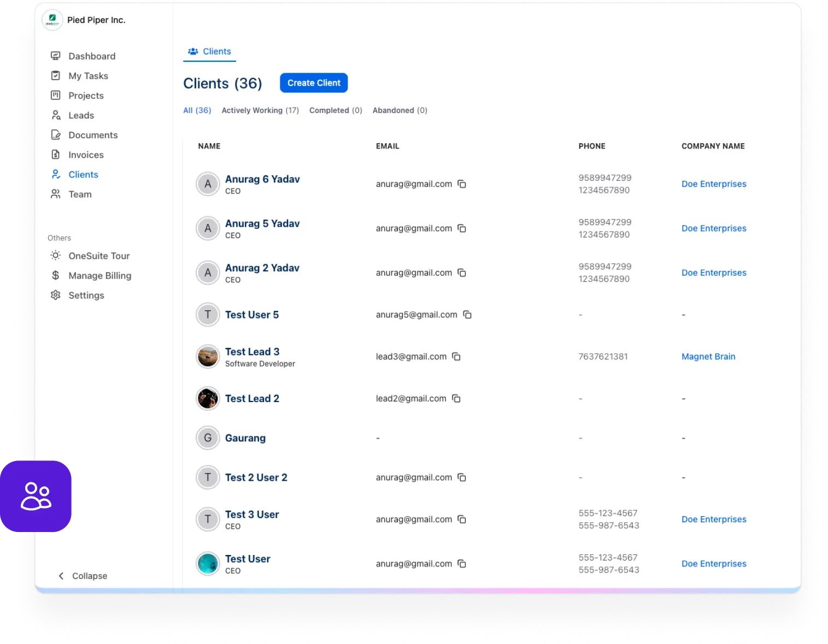Screen dimensions: 828x644
Task: Click the EMAIL column header
Action: pyautogui.click(x=387, y=146)
